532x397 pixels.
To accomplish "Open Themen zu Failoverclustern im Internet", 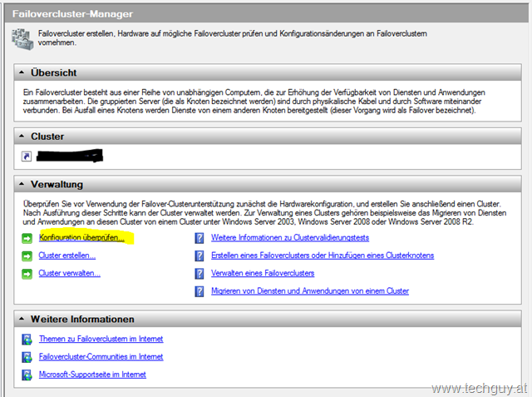I will pyautogui.click(x=101, y=339).
